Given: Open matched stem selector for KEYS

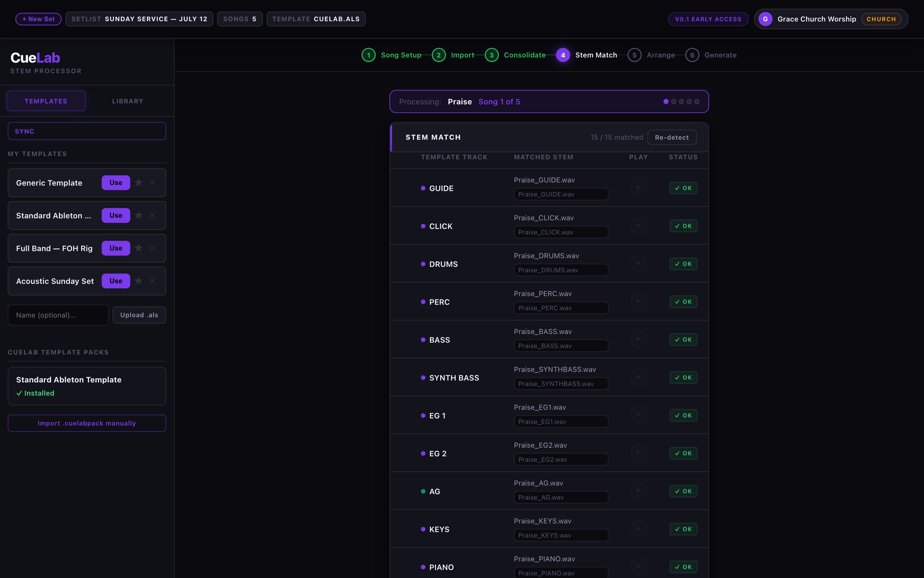Looking at the screenshot, I should 561,535.
